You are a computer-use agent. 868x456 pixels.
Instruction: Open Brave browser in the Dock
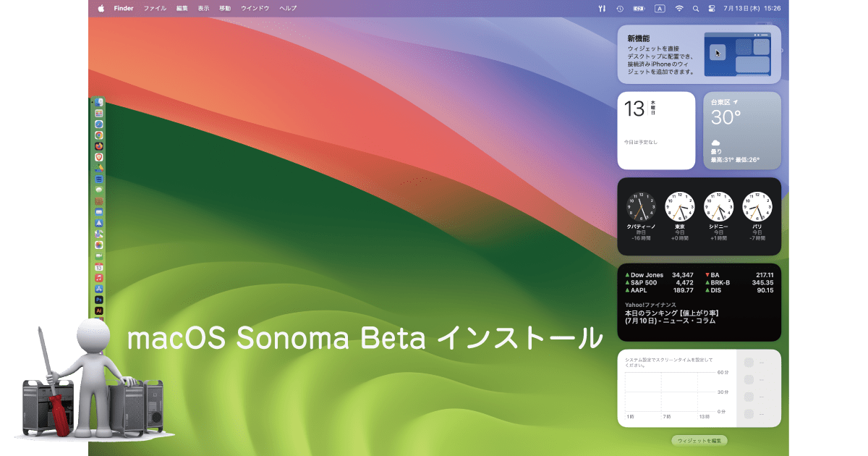(x=99, y=157)
